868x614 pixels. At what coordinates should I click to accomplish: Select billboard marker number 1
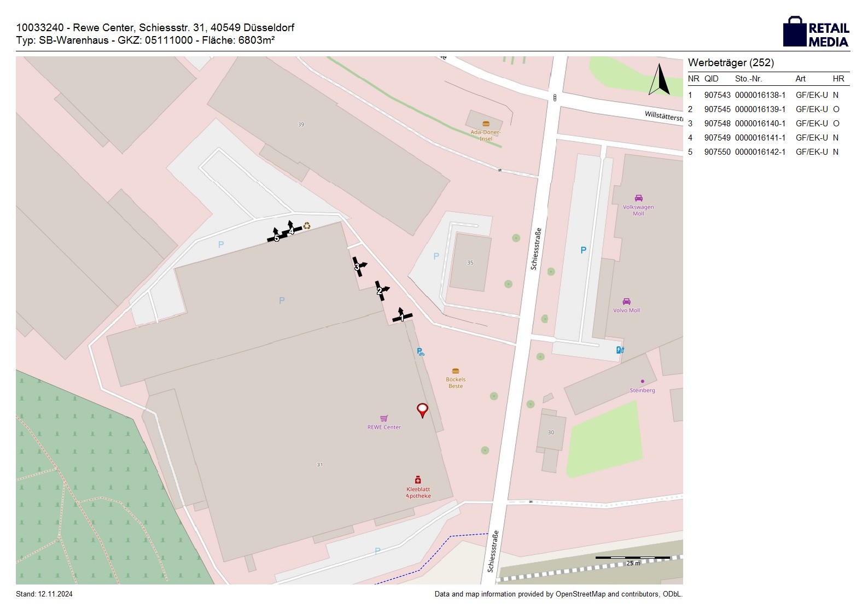click(402, 317)
